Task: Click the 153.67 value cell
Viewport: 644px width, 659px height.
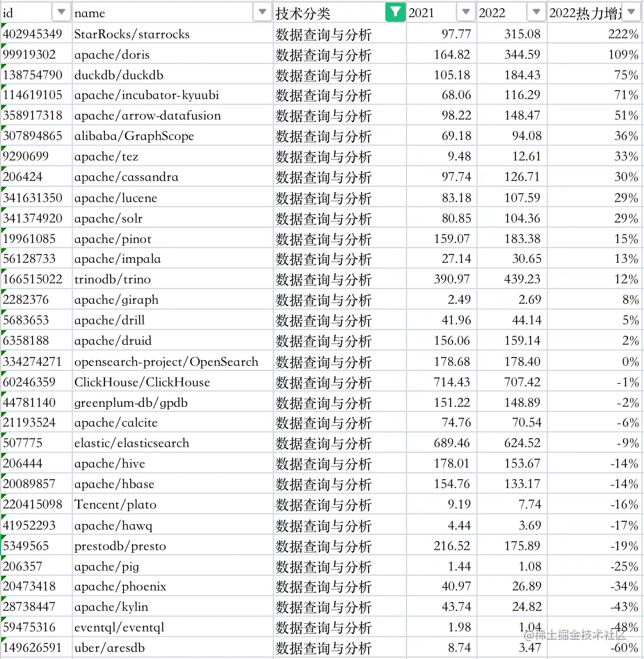Action: point(512,464)
